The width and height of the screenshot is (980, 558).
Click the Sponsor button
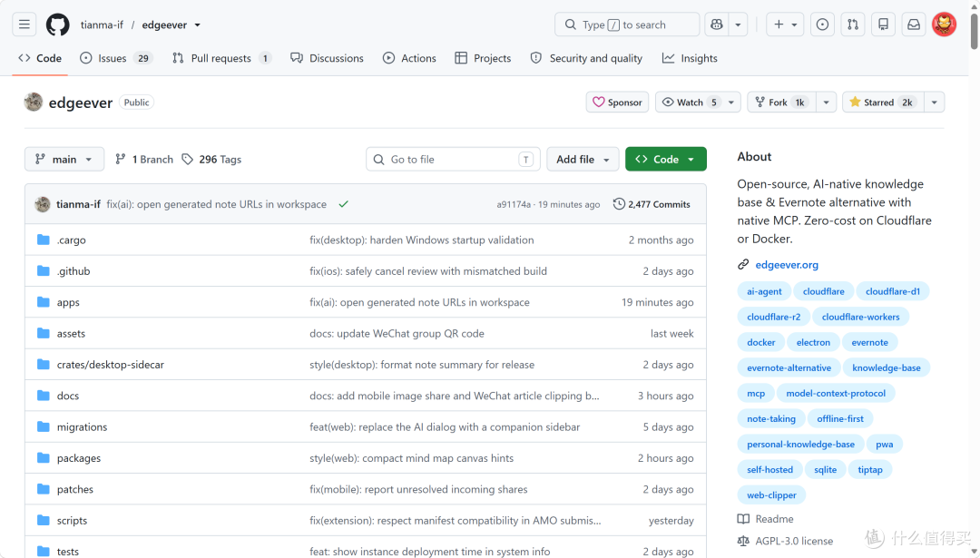(x=618, y=102)
